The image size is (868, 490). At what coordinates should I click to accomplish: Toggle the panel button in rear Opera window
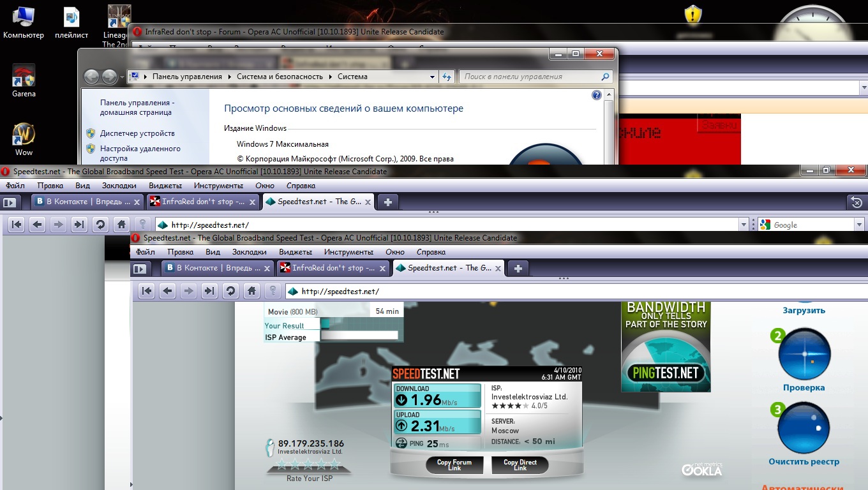tap(9, 202)
